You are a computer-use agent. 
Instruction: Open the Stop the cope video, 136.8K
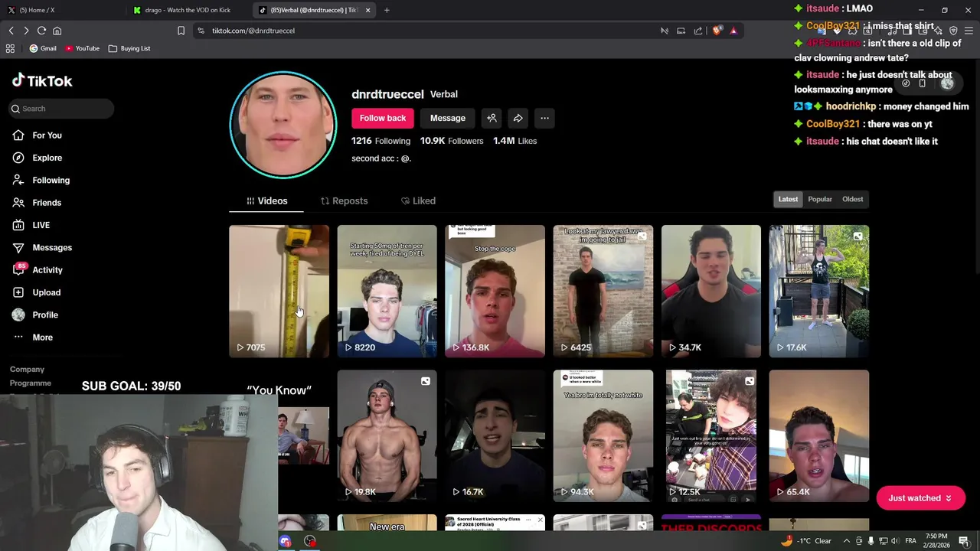click(x=495, y=291)
